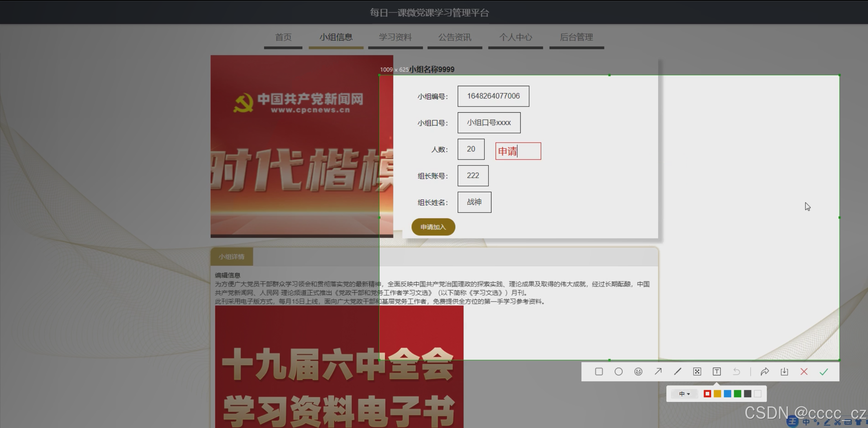The height and width of the screenshot is (428, 868).
Task: Go to the 个人中心 tab
Action: (x=515, y=37)
